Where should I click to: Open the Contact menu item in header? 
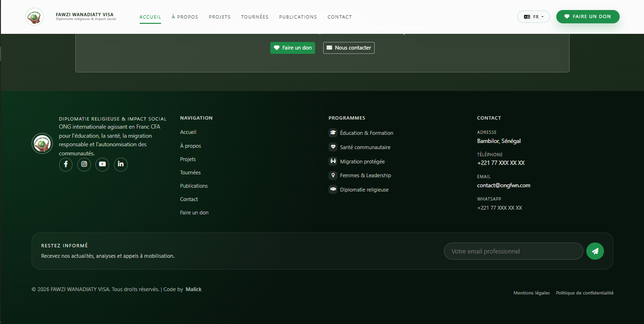click(x=339, y=17)
